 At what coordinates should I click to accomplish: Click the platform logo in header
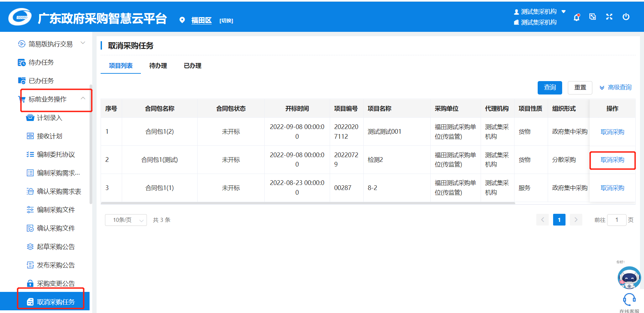pos(20,17)
